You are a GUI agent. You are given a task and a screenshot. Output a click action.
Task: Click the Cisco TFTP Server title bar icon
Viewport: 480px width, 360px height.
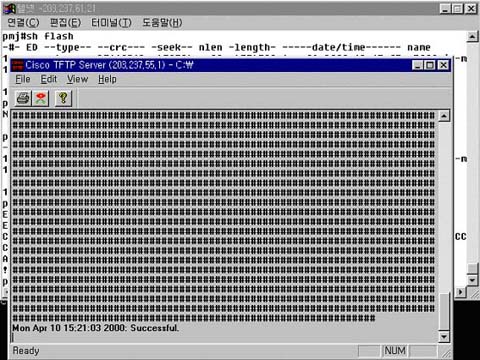[18, 65]
